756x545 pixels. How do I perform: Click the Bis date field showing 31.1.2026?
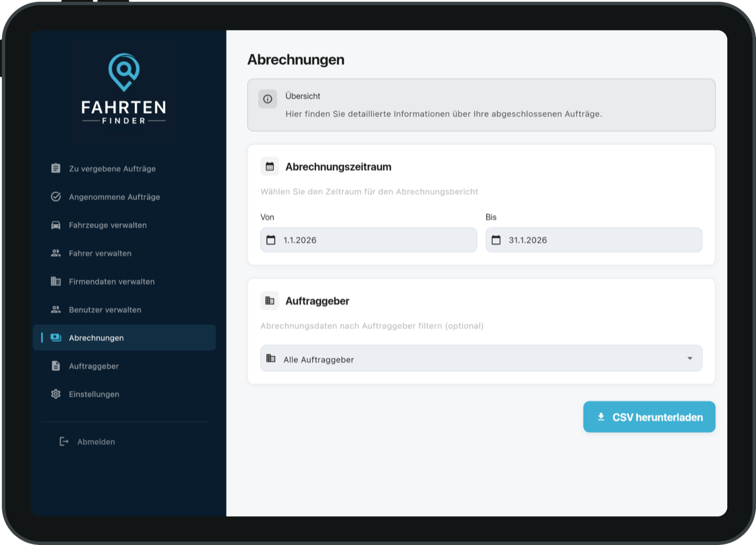(594, 240)
